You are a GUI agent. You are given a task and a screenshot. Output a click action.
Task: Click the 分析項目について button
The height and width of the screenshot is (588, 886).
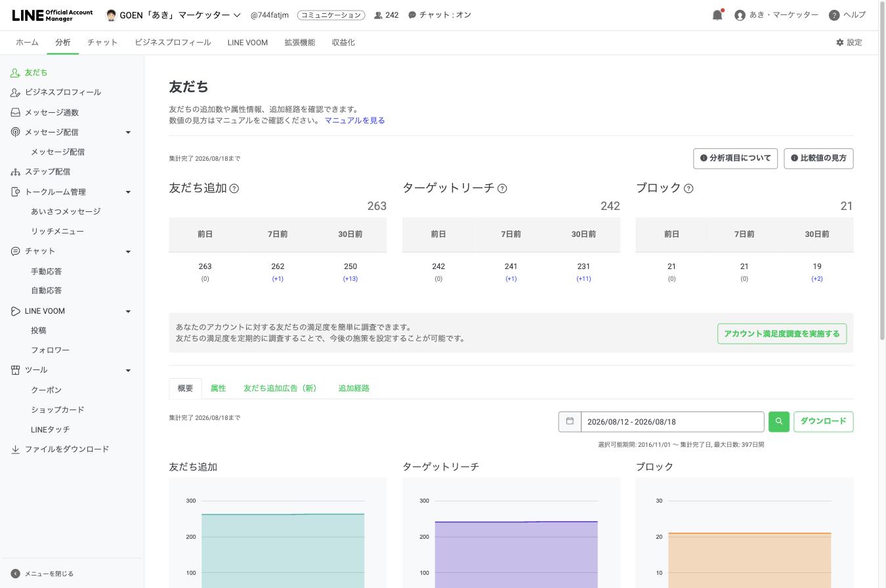point(735,158)
